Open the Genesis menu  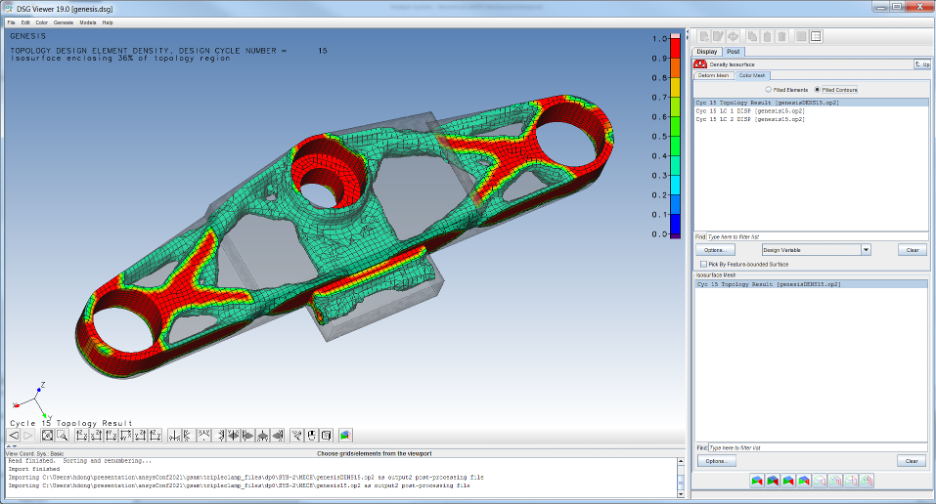tap(62, 21)
